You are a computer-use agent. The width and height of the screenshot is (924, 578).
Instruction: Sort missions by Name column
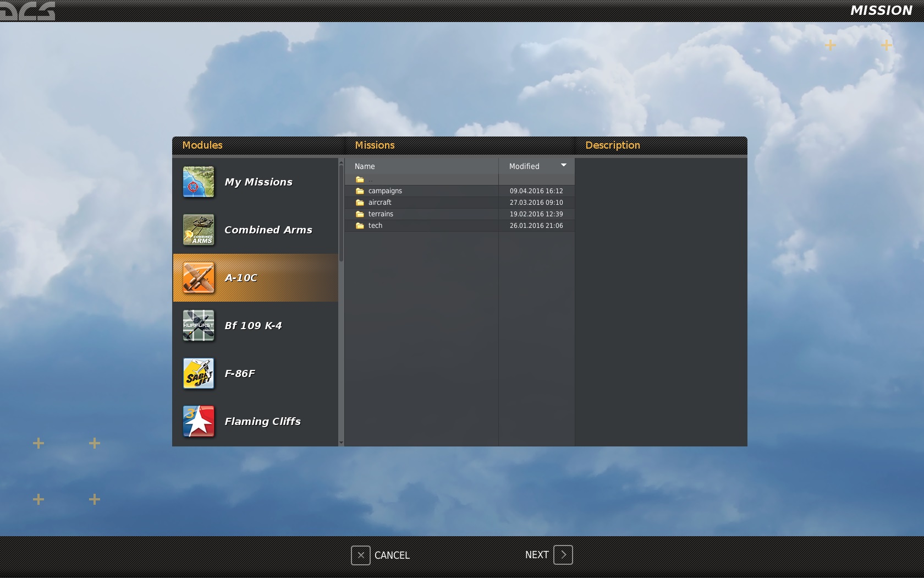tap(421, 166)
